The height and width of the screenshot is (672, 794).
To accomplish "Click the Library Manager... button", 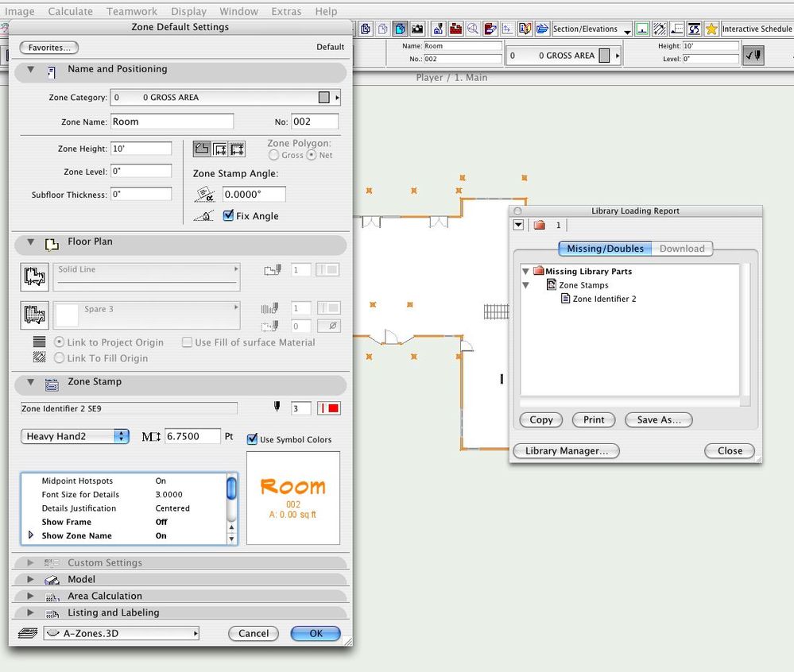I will 566,451.
